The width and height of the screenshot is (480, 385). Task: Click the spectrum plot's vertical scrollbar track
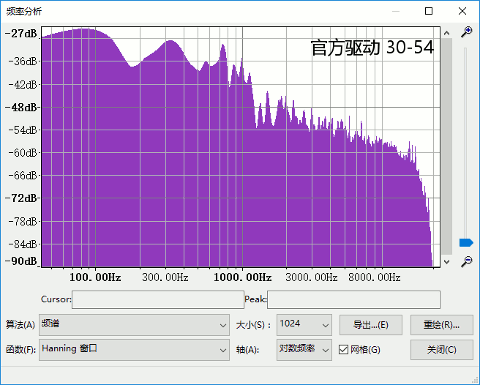coord(447,147)
